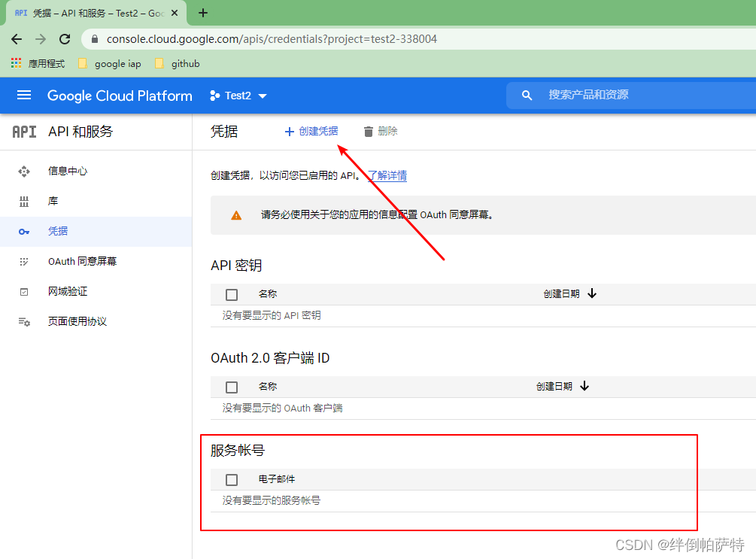Click the Google Cloud Platform logo text

[120, 96]
